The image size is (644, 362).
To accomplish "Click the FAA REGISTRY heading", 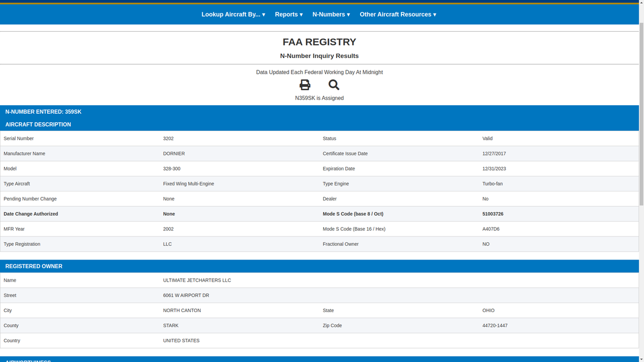I will [x=319, y=42].
